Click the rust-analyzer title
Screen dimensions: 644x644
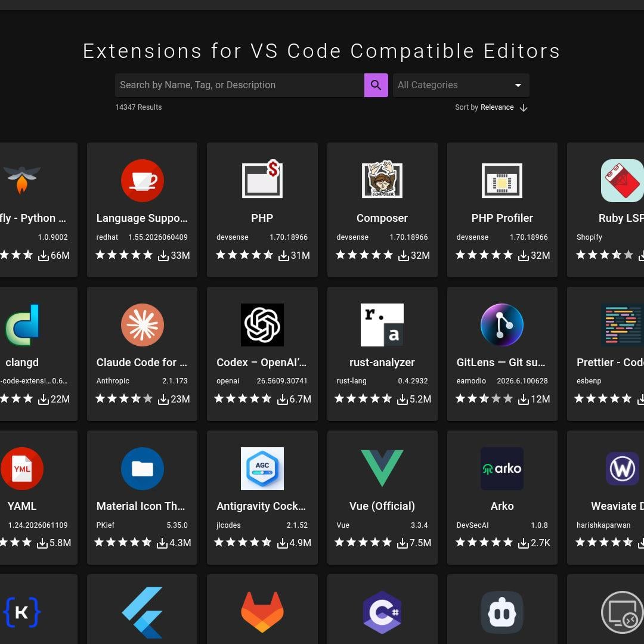click(x=382, y=363)
